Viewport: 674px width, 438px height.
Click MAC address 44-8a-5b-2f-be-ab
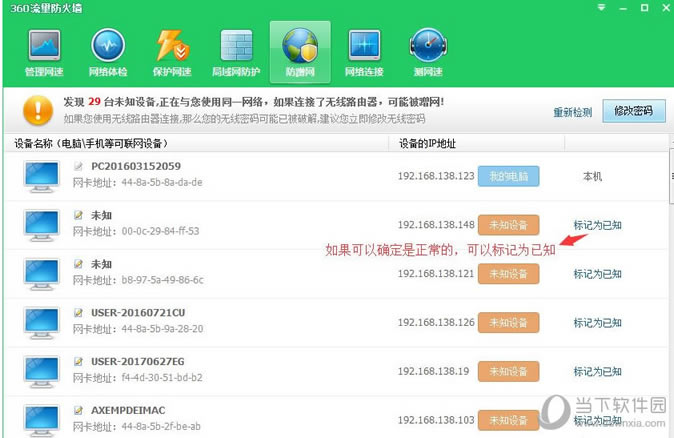point(161,426)
